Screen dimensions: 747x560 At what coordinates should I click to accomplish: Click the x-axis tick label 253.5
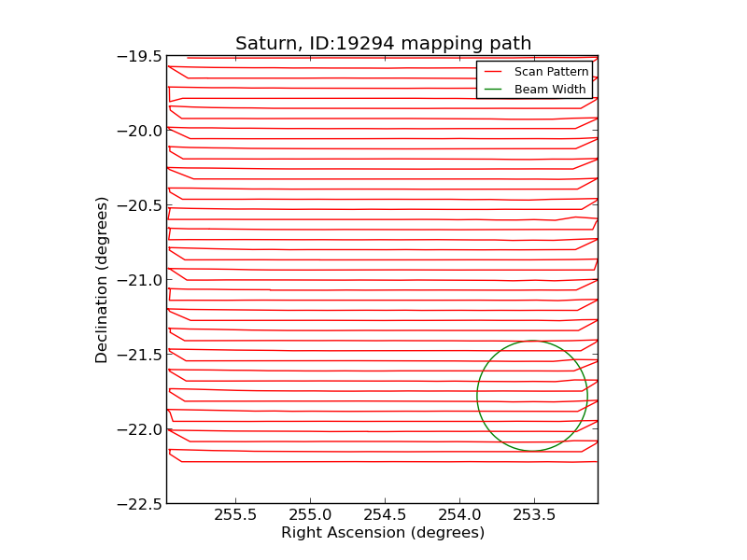(534, 515)
